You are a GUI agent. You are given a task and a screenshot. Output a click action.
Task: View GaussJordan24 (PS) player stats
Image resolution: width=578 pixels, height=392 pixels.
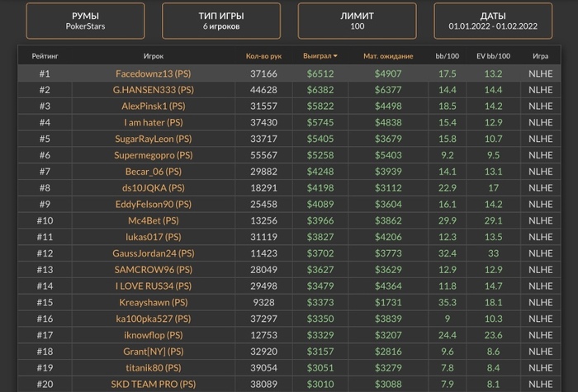tap(154, 253)
